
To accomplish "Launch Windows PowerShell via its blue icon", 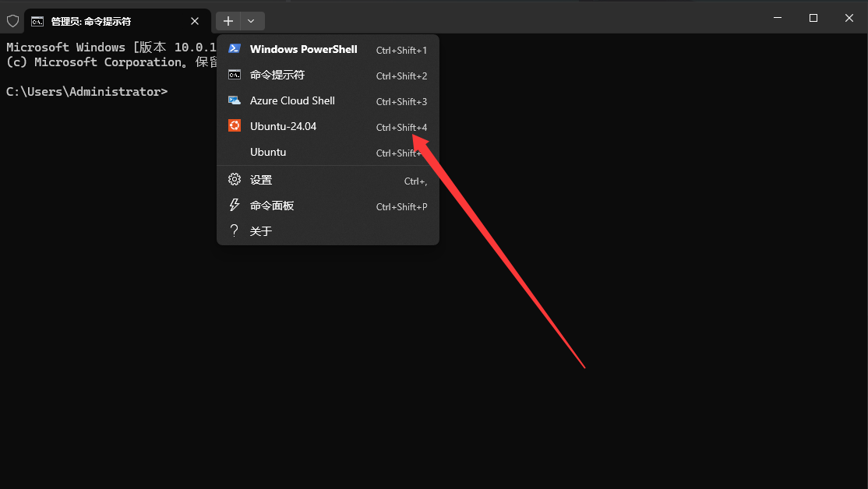I will (x=235, y=49).
